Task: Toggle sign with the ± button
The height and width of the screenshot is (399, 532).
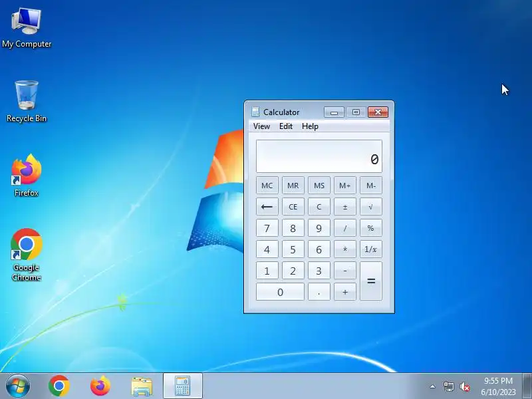Action: [345, 207]
